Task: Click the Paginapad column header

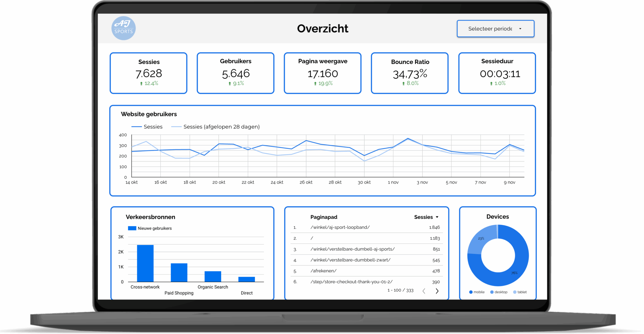Action: pos(324,217)
